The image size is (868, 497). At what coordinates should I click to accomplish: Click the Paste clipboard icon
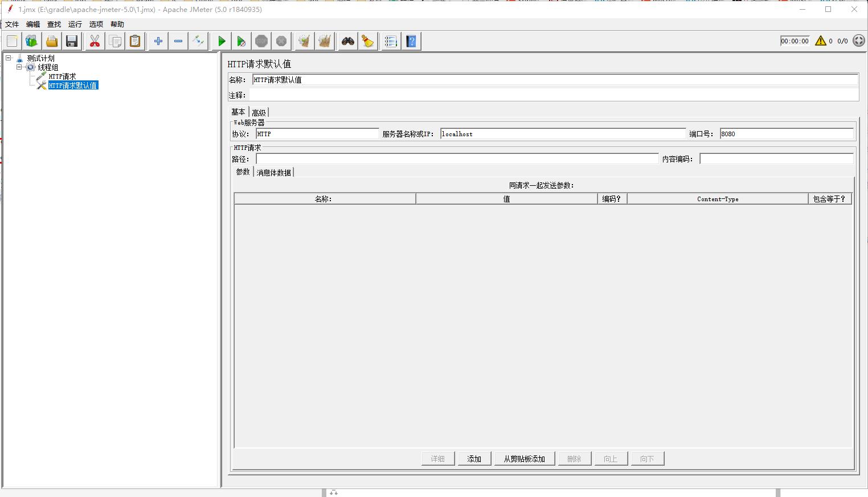pos(135,41)
